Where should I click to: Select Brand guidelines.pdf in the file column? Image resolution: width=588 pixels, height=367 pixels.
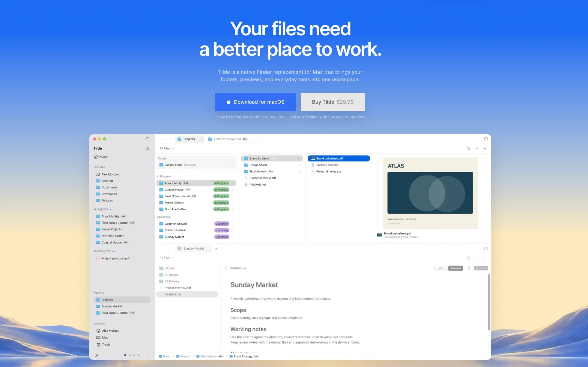click(x=339, y=158)
